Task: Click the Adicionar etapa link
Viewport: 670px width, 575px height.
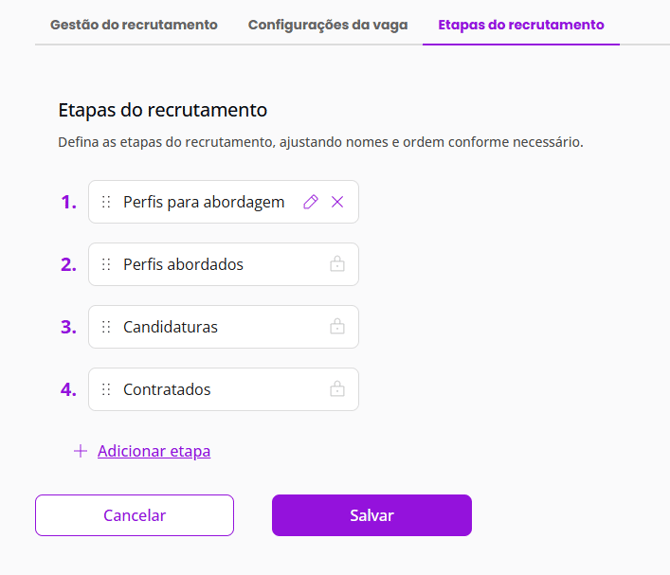Action: point(154,451)
